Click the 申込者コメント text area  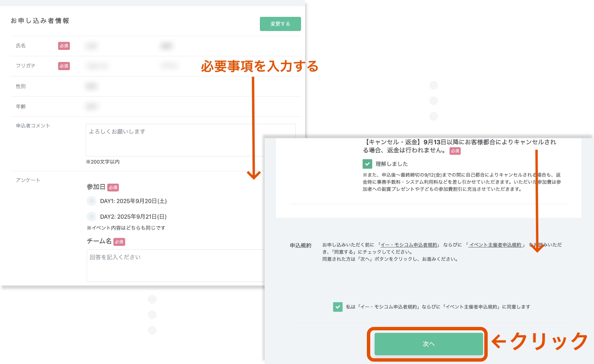click(191, 140)
